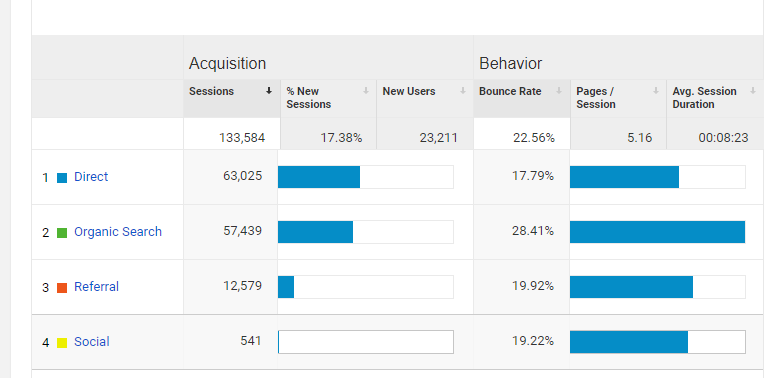
Task: Open the Referral channel link
Action: [x=96, y=287]
